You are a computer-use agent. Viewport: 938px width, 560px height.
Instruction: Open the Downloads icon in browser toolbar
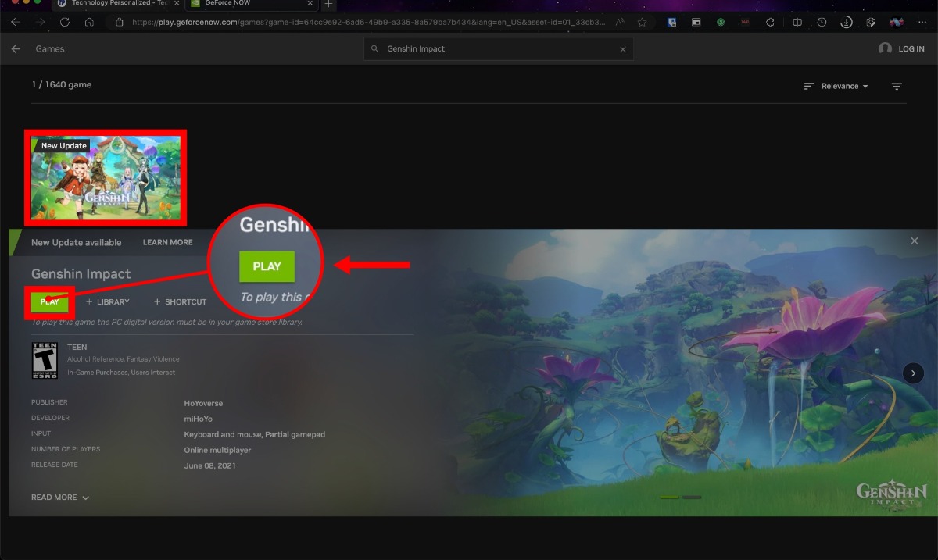(x=847, y=23)
